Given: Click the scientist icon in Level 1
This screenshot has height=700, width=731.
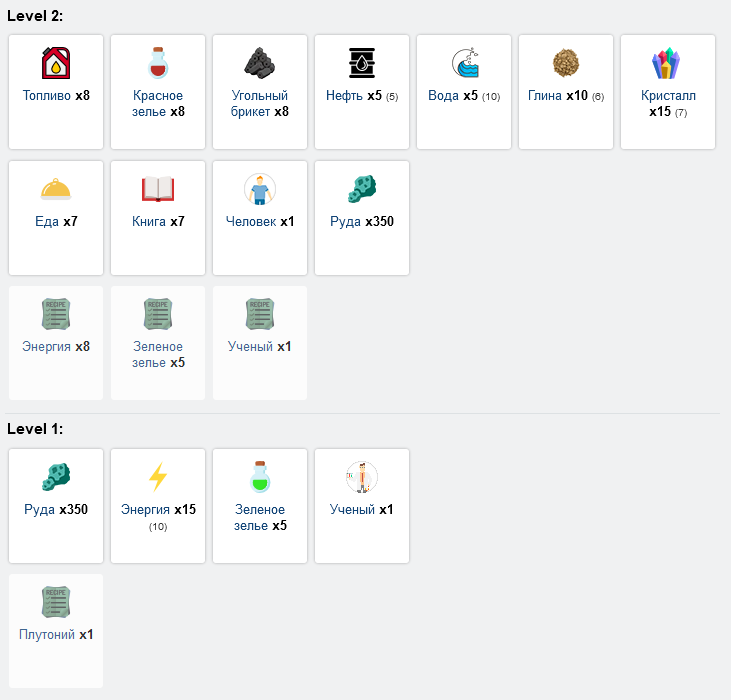Looking at the screenshot, I should pos(362,477).
